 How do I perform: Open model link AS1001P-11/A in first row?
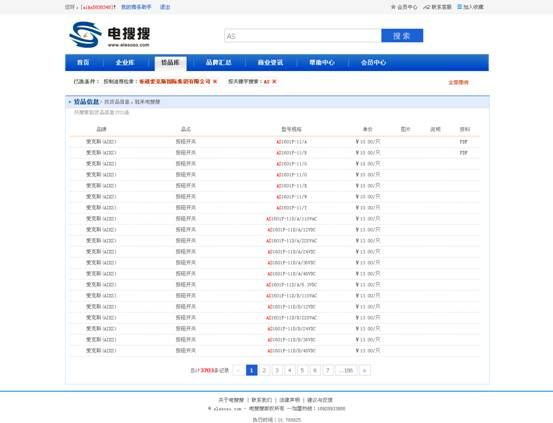291,142
